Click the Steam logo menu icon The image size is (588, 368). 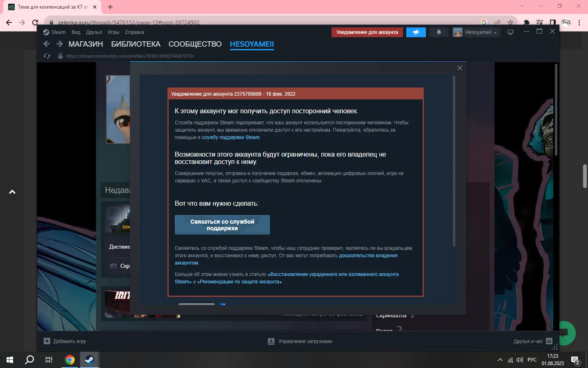coord(46,32)
